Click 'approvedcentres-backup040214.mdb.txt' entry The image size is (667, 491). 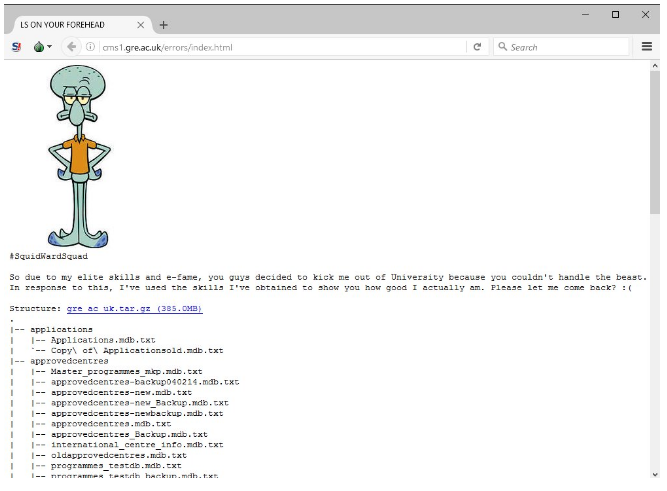point(145,382)
